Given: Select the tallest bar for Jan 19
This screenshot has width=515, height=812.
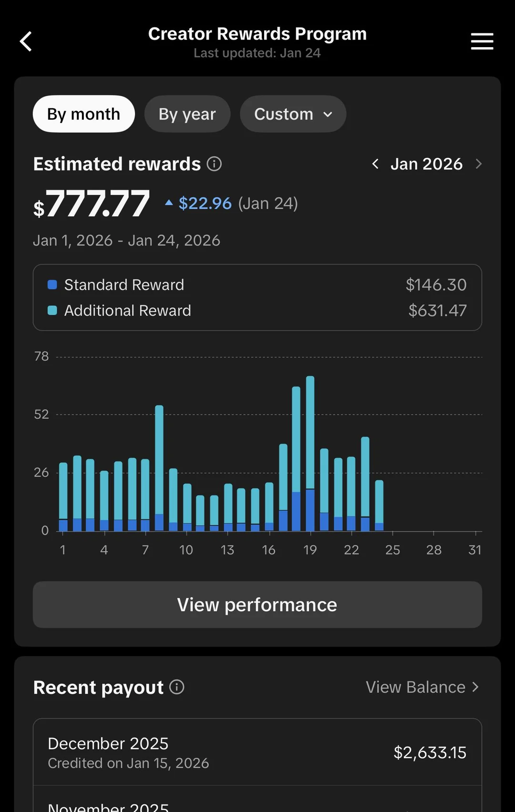Looking at the screenshot, I should (x=310, y=453).
